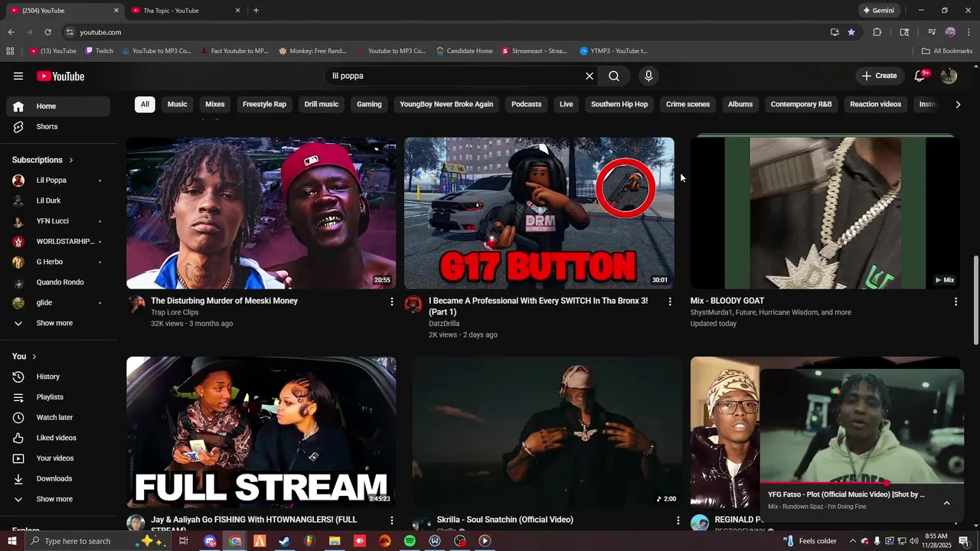Open Your videos in sidebar
The image size is (980, 551).
click(x=58, y=458)
